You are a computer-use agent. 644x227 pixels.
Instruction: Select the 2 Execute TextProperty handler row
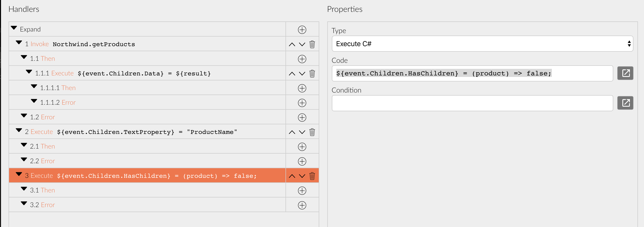coord(147,132)
